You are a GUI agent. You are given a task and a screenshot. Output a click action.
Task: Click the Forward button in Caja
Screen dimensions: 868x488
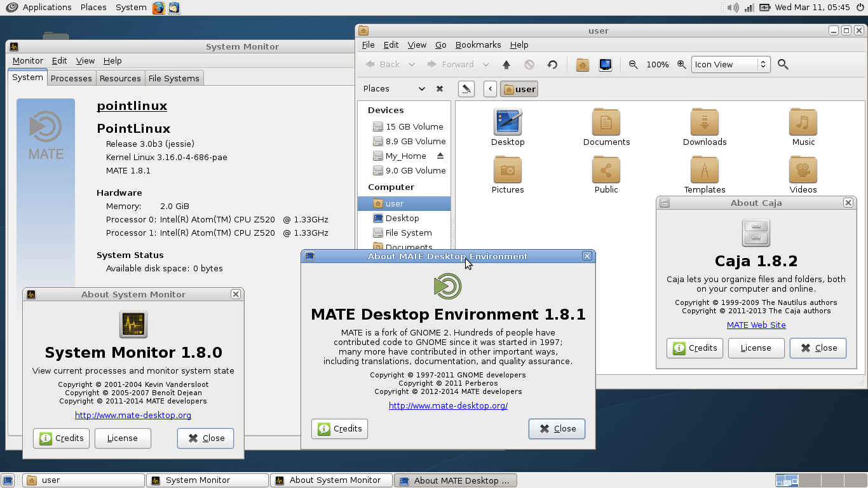[x=451, y=64]
